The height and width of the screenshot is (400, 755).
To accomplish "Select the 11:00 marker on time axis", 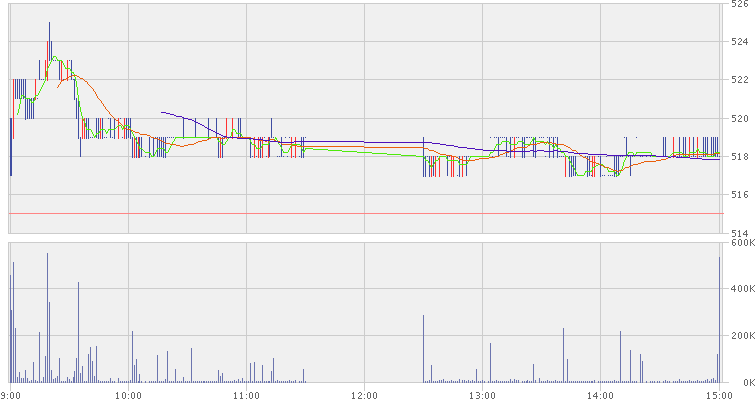I will click(246, 394).
